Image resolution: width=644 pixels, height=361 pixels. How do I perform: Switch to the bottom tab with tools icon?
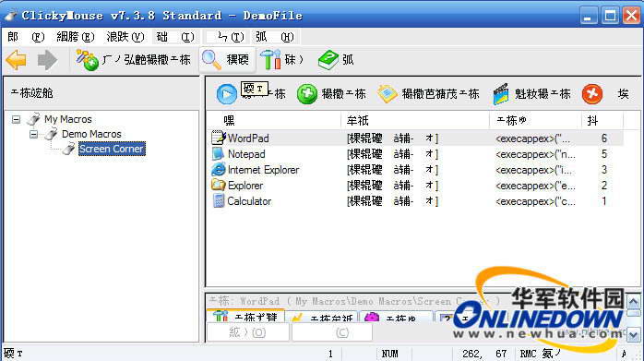point(245,317)
